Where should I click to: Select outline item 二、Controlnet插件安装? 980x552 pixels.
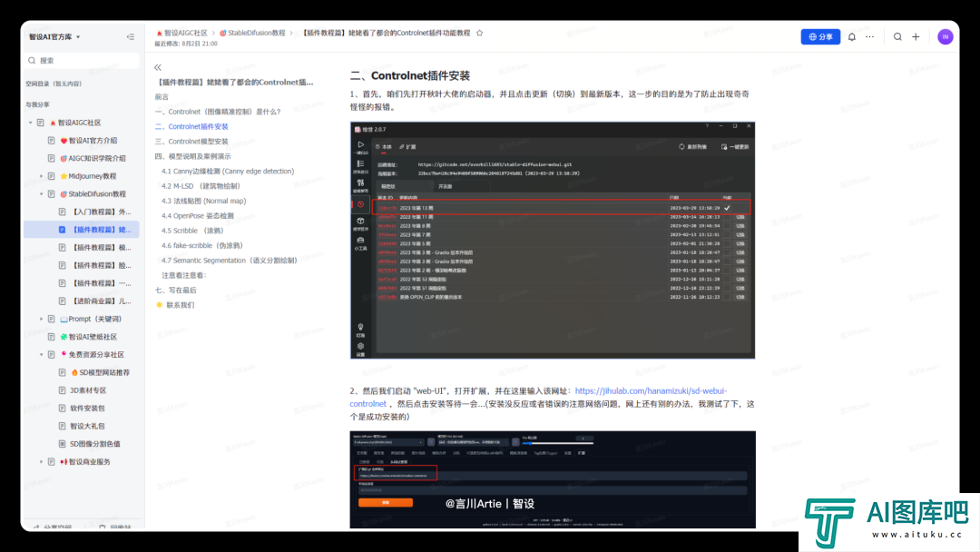(191, 126)
